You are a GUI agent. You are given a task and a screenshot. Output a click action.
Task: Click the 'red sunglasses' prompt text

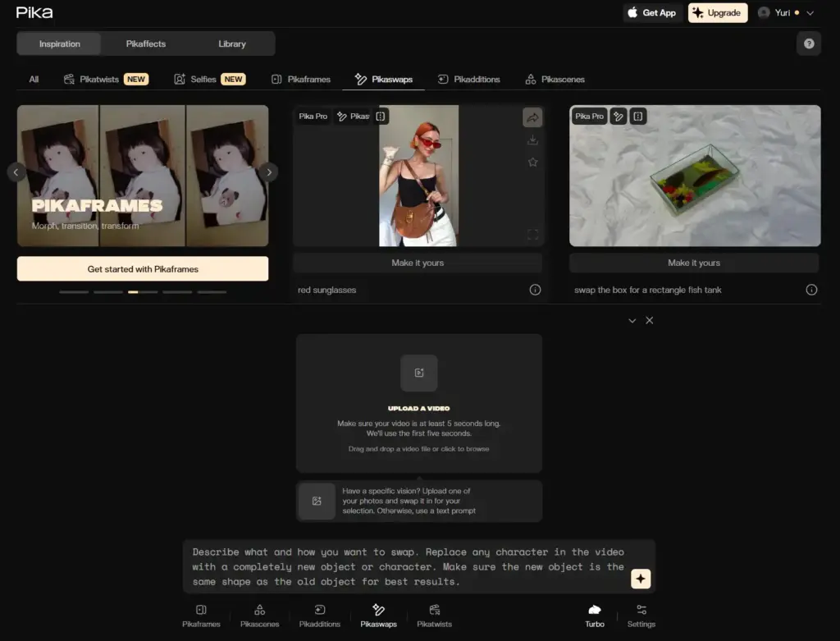[326, 290]
